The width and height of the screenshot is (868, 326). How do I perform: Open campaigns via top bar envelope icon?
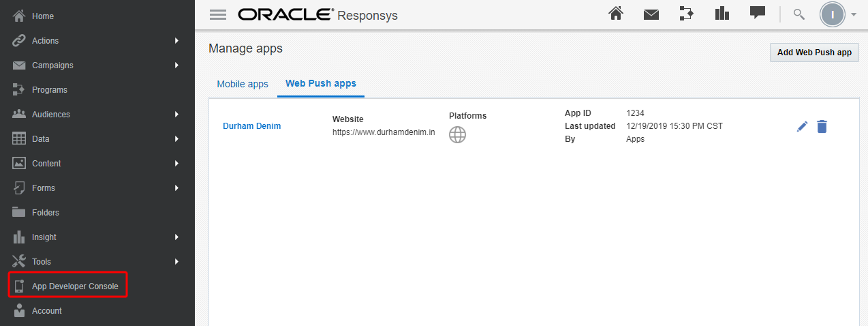point(651,14)
